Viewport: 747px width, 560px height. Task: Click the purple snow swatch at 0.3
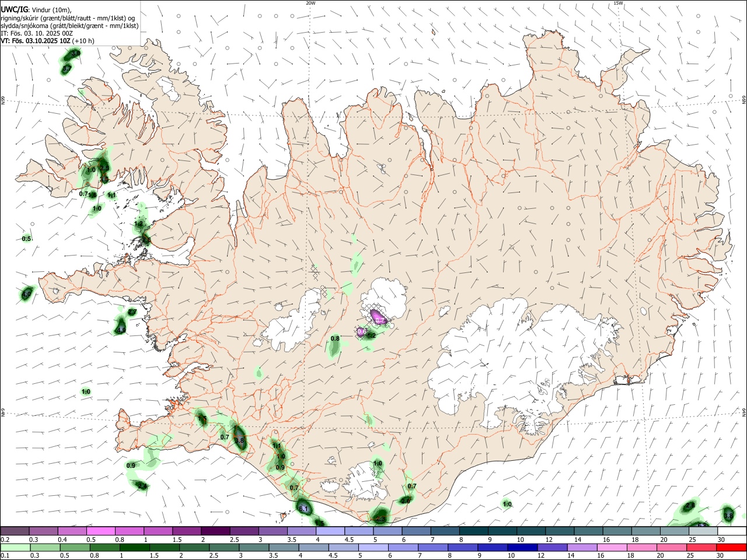43,531
